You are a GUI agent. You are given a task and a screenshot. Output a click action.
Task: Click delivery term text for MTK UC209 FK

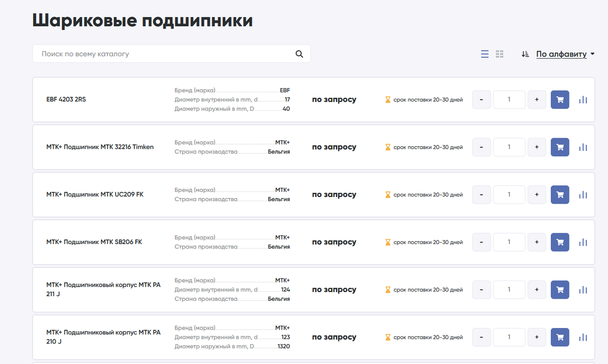(x=428, y=195)
